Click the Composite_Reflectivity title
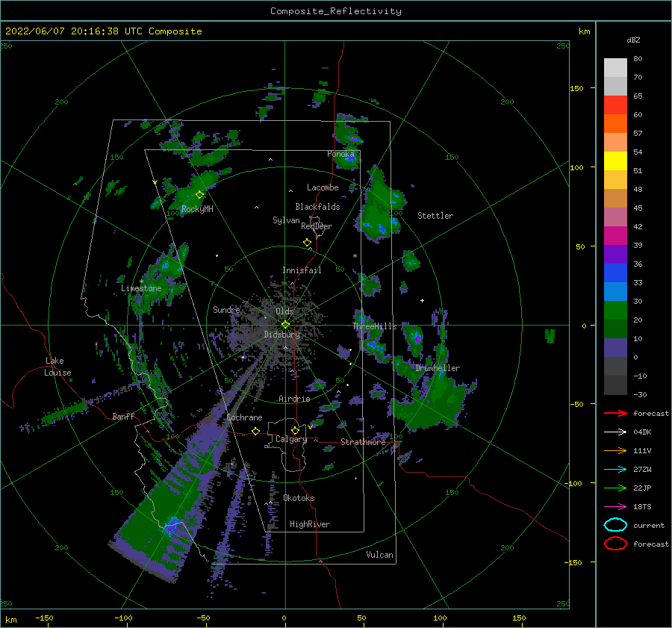672x628 pixels. point(335,11)
